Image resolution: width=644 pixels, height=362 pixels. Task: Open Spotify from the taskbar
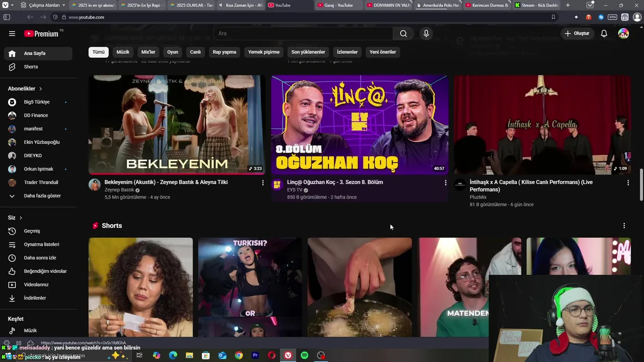point(304,355)
